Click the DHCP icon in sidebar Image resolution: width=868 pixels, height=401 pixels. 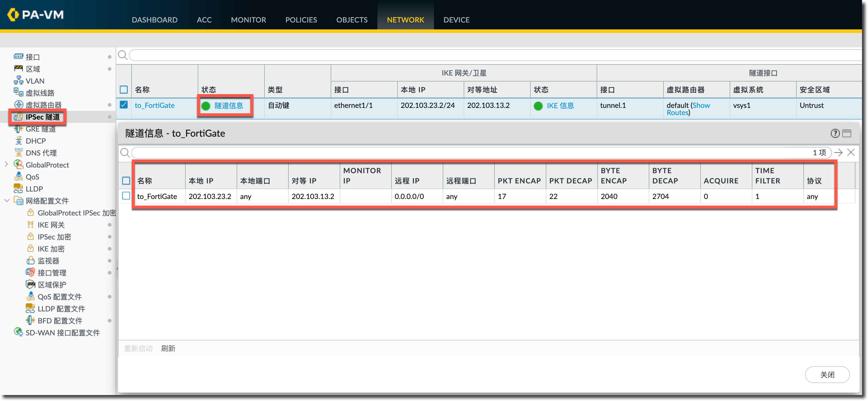[x=18, y=141]
